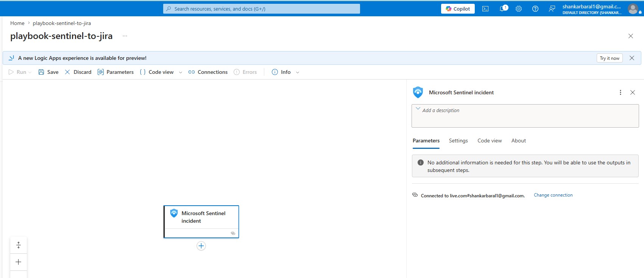This screenshot has height=278, width=644.
Task: Open more options ellipsis beside playbook title
Action: (125, 36)
